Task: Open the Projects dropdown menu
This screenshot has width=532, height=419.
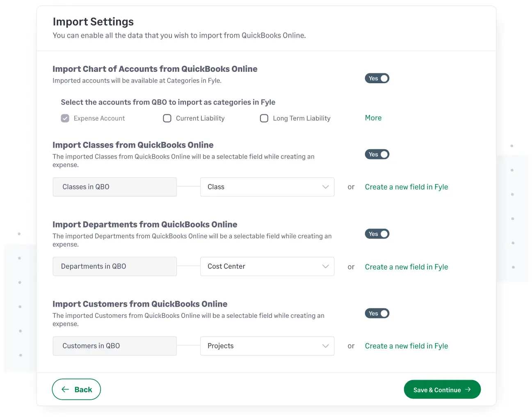Action: [x=267, y=346]
